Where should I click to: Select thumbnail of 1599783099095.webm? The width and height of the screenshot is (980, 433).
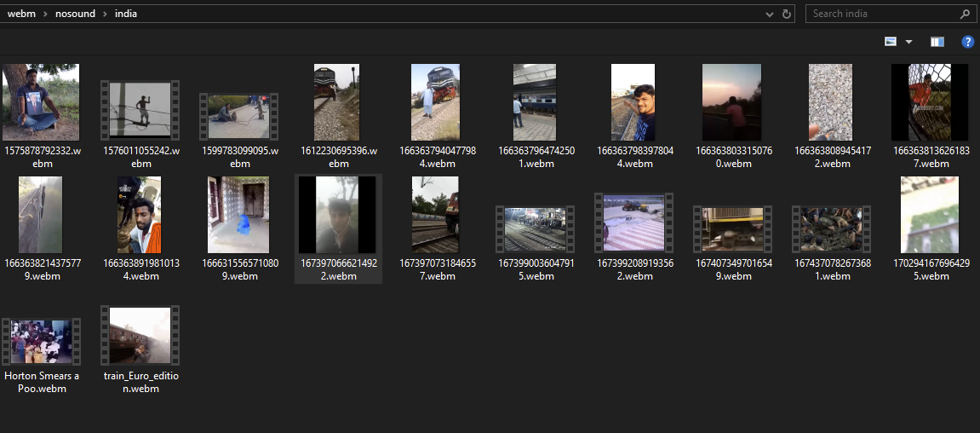[x=238, y=117]
